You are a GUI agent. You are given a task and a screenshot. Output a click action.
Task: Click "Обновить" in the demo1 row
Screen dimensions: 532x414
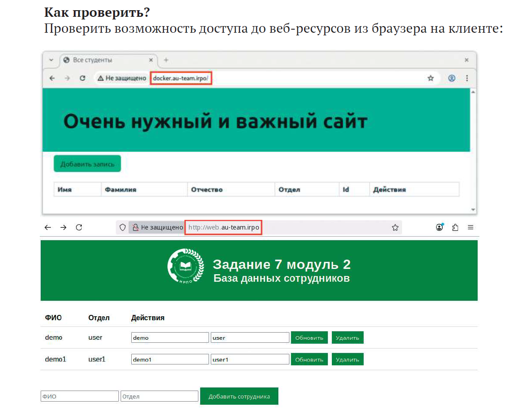pyautogui.click(x=309, y=359)
